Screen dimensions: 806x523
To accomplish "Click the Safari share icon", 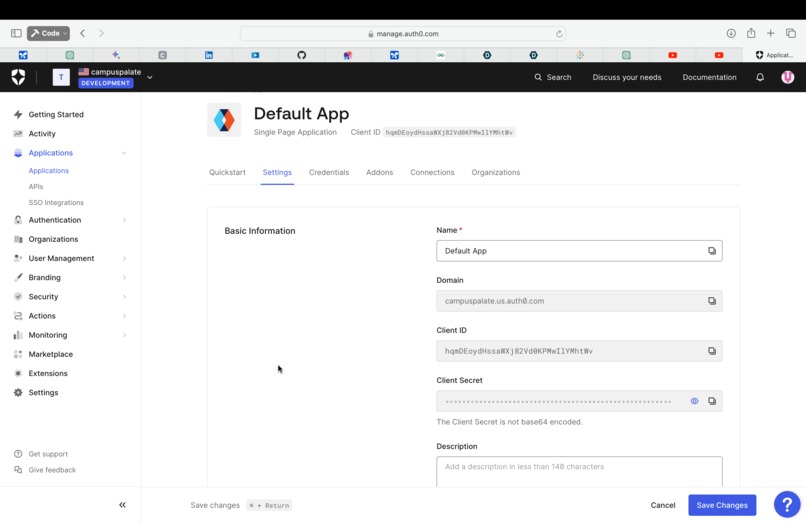I will [751, 33].
